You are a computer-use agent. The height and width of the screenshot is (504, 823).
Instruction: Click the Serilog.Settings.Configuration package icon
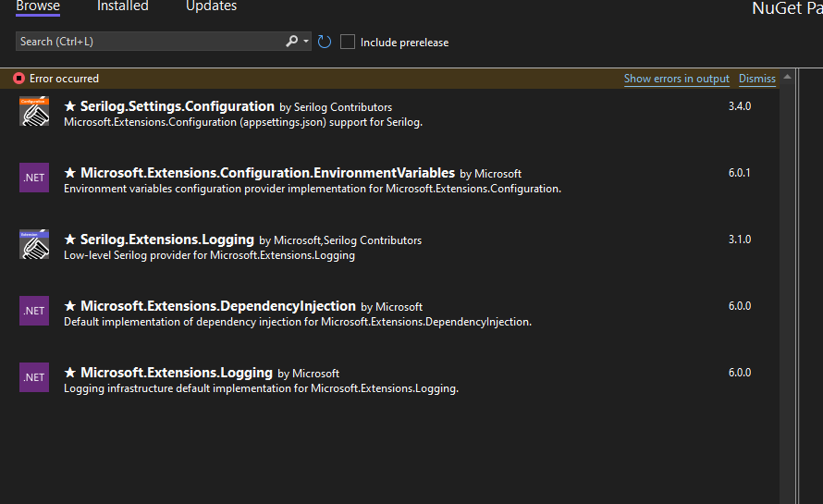34,111
